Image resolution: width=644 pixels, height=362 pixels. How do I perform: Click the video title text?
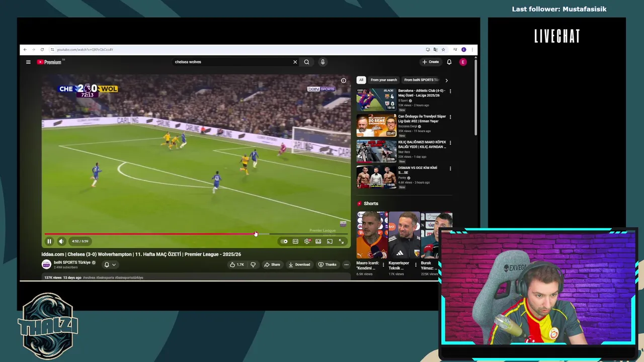(141, 254)
